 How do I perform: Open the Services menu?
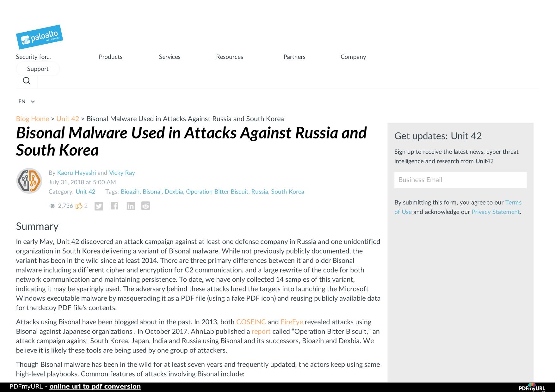170,57
